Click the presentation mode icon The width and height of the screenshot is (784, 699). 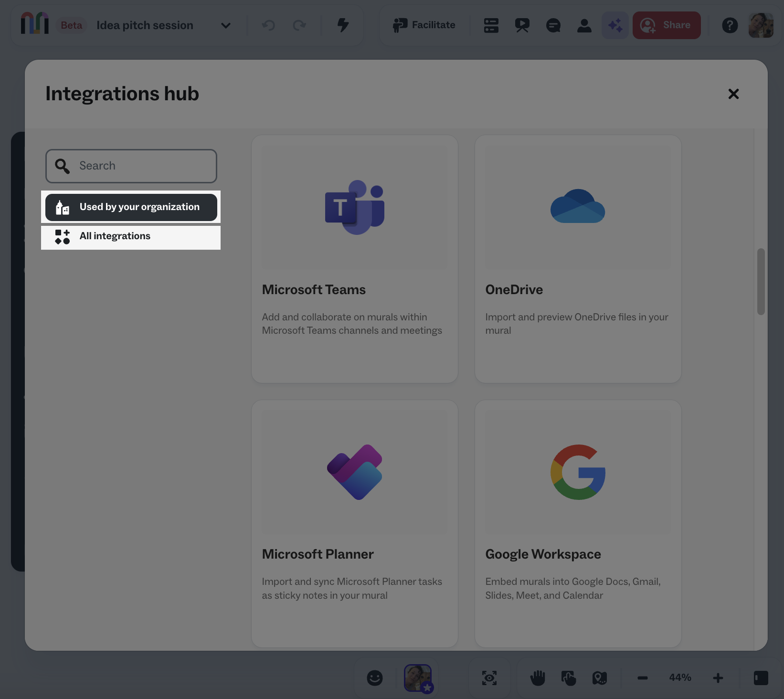[x=522, y=25]
